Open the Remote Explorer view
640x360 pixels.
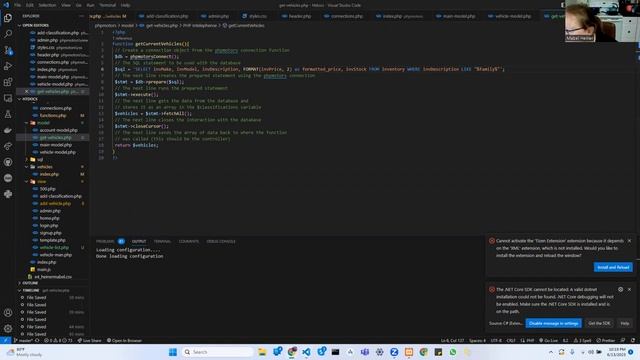click(x=8, y=98)
